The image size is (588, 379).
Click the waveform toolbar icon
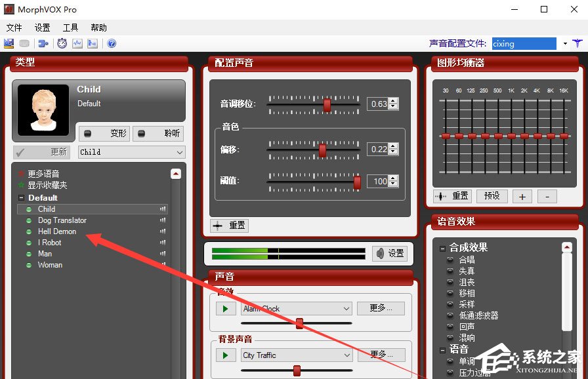77,43
